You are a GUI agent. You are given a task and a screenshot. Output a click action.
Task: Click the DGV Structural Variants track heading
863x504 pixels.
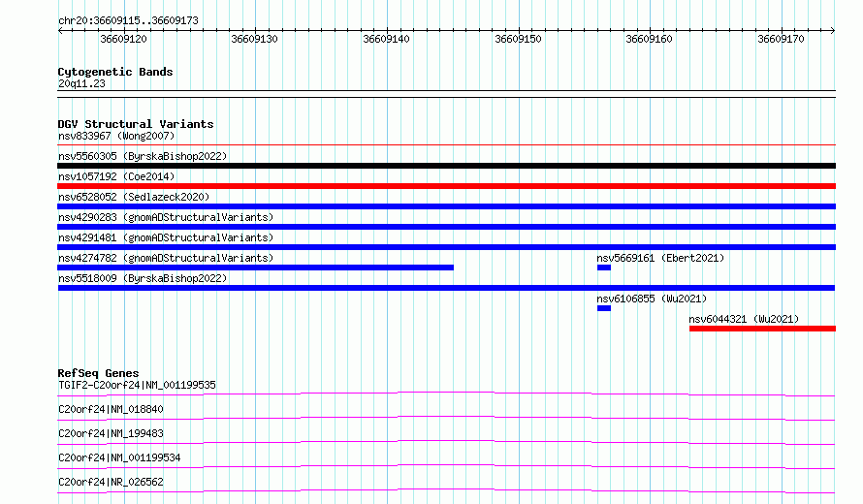point(136,124)
